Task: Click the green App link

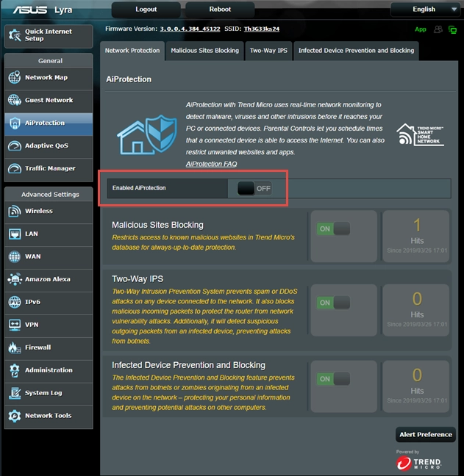Action: [421, 29]
